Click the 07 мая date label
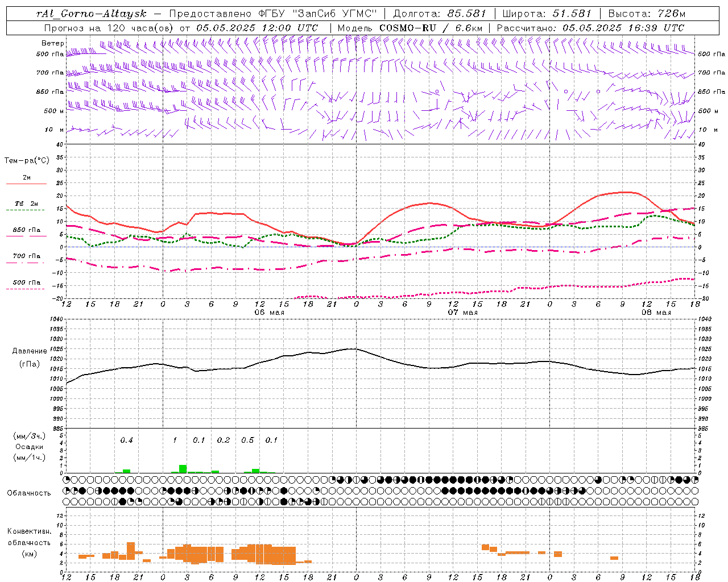 [462, 313]
